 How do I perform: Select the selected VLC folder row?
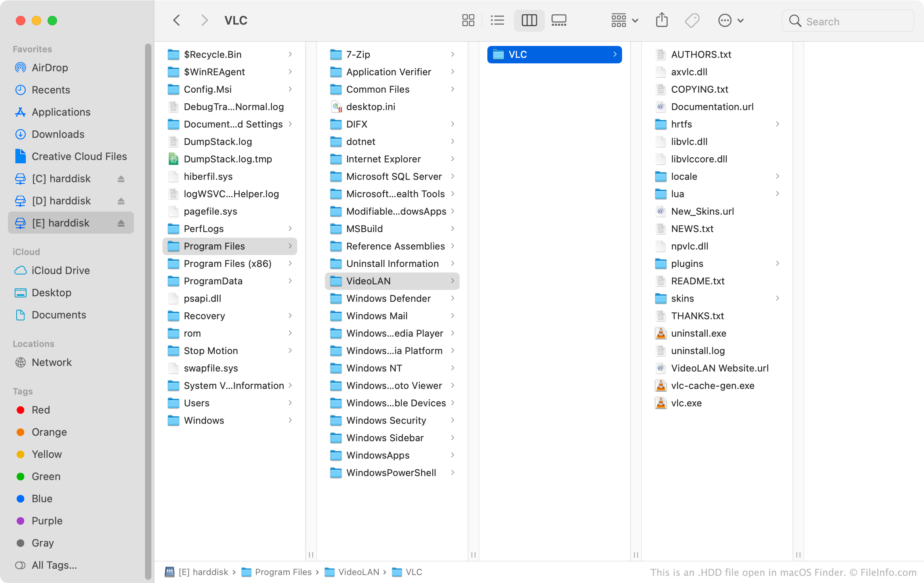554,54
